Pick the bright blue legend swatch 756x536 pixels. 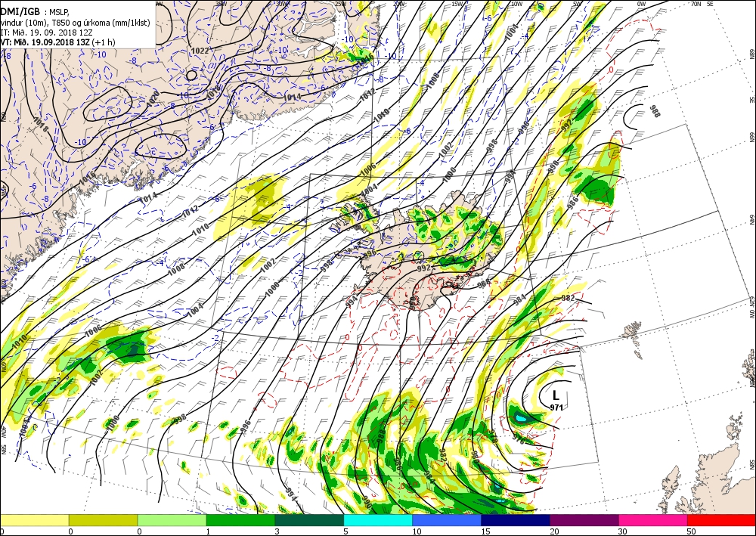(447, 520)
